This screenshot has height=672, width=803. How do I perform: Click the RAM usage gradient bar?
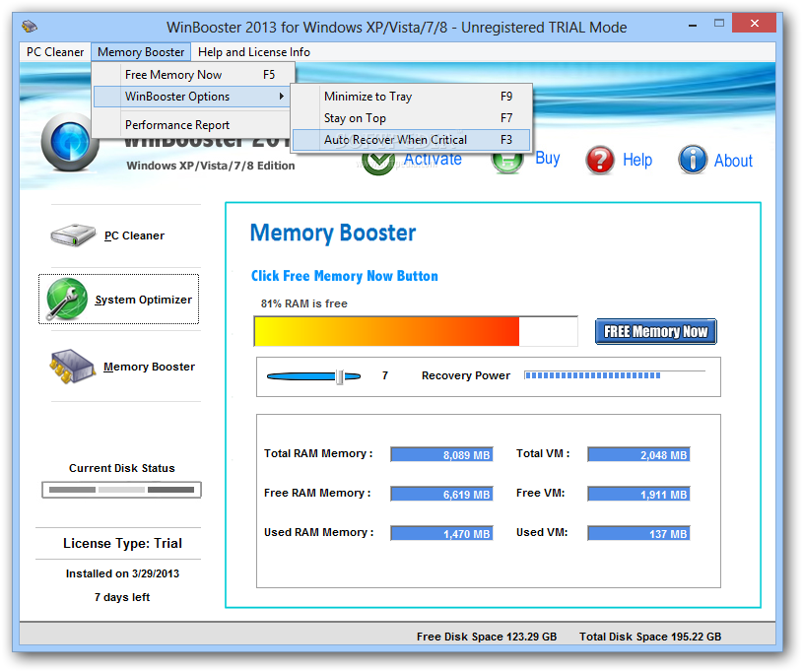(416, 331)
